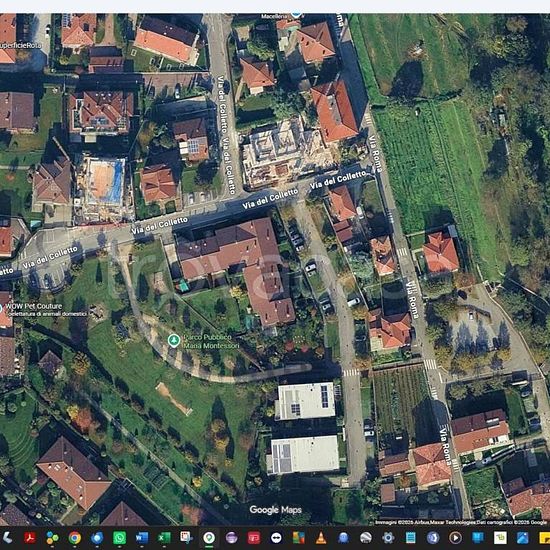Launch VLC media player cone icon
The width and height of the screenshot is (550, 550).
(x=321, y=538)
